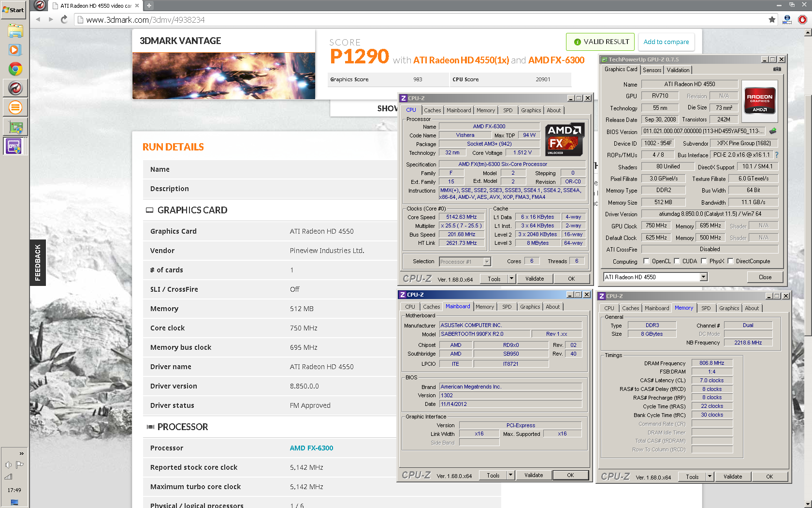This screenshot has width=812, height=508.
Task: Click Validate in the top CPU-Z window
Action: tap(535, 279)
